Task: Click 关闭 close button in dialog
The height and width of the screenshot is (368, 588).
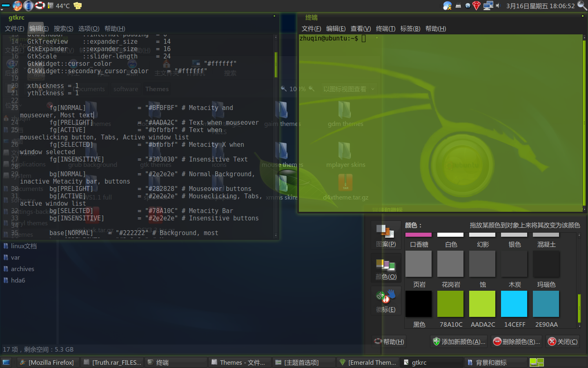Action: tap(563, 341)
